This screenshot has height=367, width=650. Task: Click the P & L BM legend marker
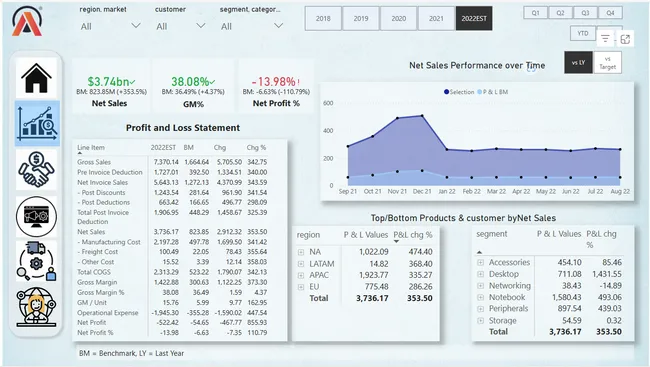(480, 92)
